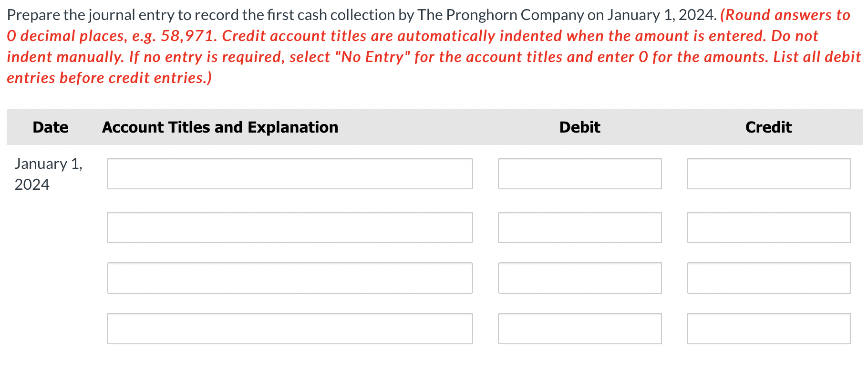
Task: Select the January 1, 2024 date label
Action: click(x=49, y=173)
